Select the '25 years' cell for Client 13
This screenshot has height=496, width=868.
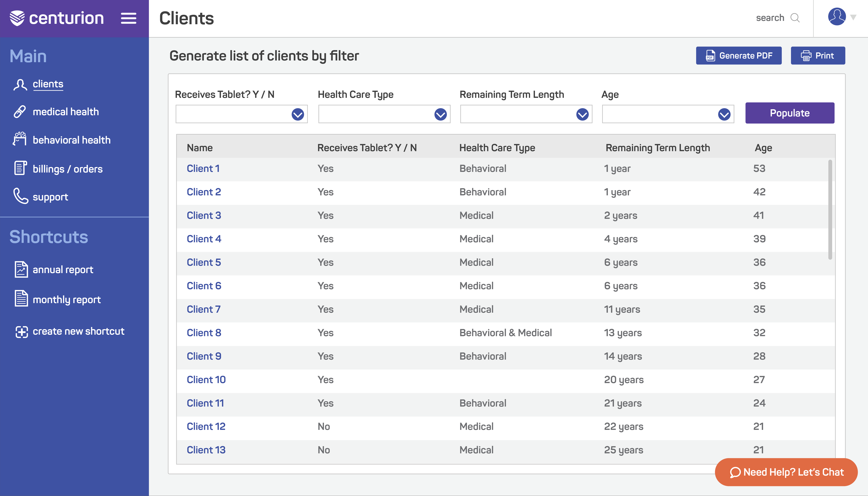[x=623, y=450]
